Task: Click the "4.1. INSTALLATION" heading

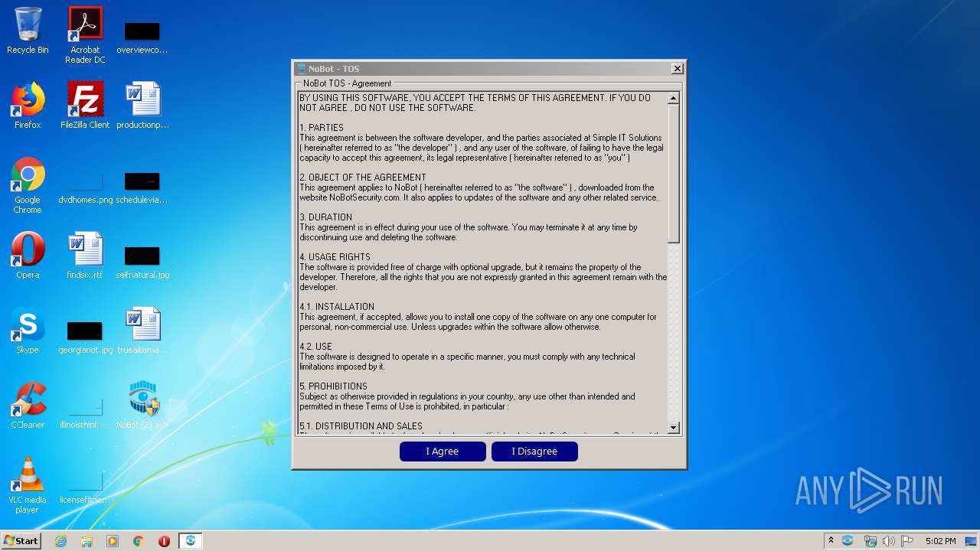Action: pyautogui.click(x=337, y=307)
